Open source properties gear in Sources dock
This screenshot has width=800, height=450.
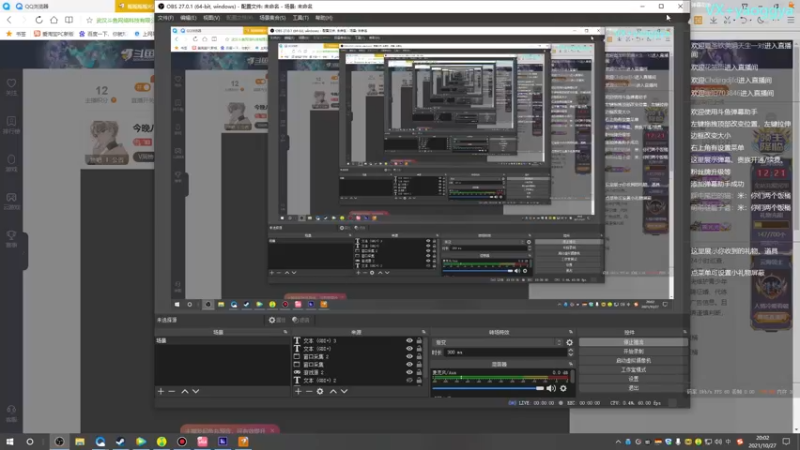[320, 391]
